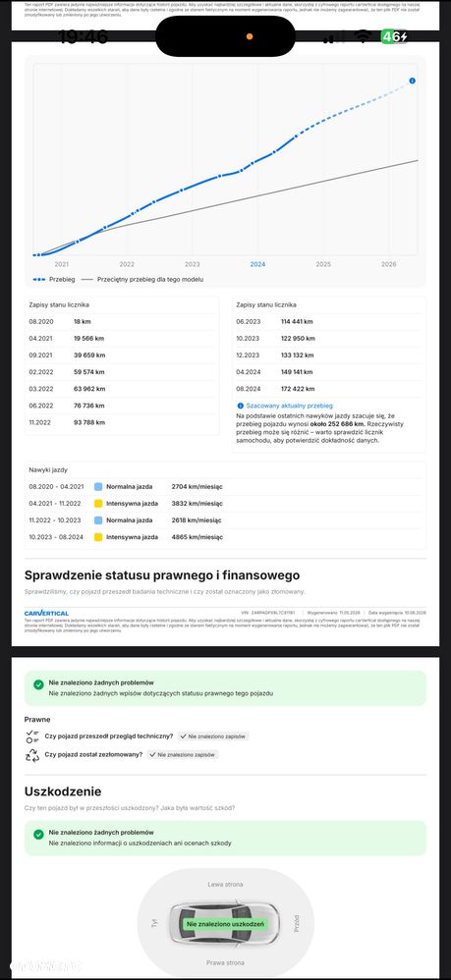Click the 2024 year label on the chart axis

click(257, 264)
